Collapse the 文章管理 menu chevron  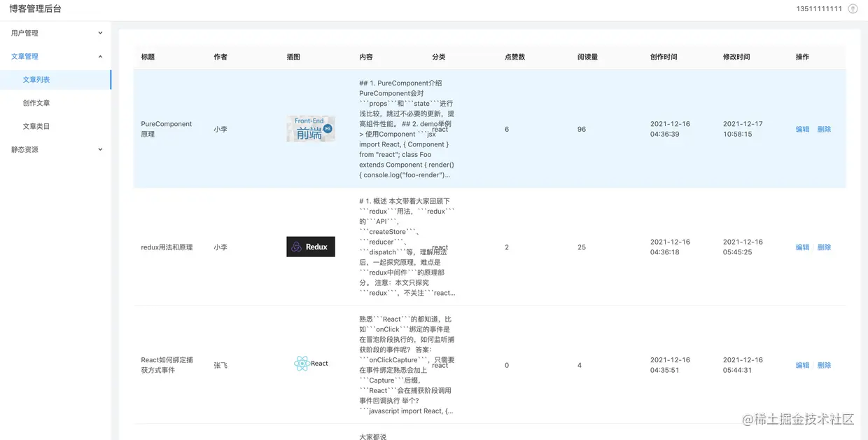click(100, 57)
